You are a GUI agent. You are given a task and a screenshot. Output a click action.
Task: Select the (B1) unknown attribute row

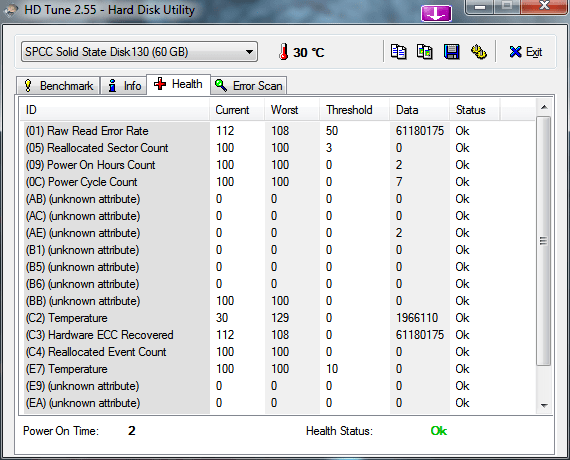click(x=279, y=250)
